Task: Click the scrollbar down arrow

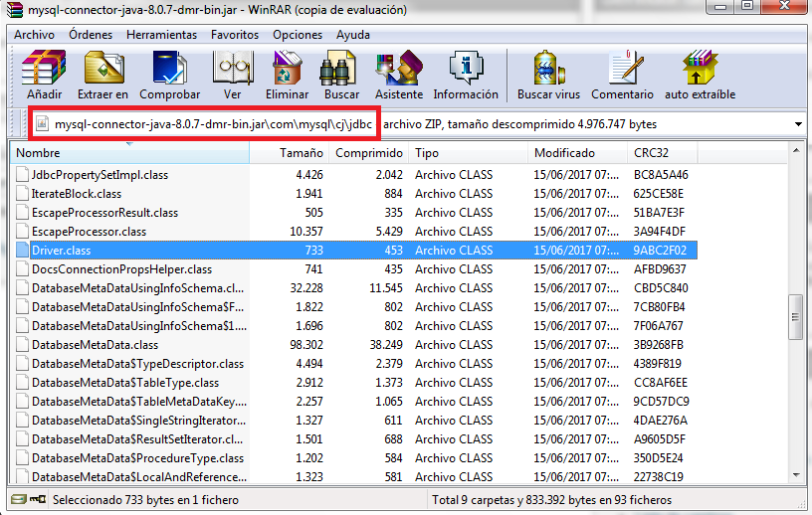Action: [x=796, y=475]
